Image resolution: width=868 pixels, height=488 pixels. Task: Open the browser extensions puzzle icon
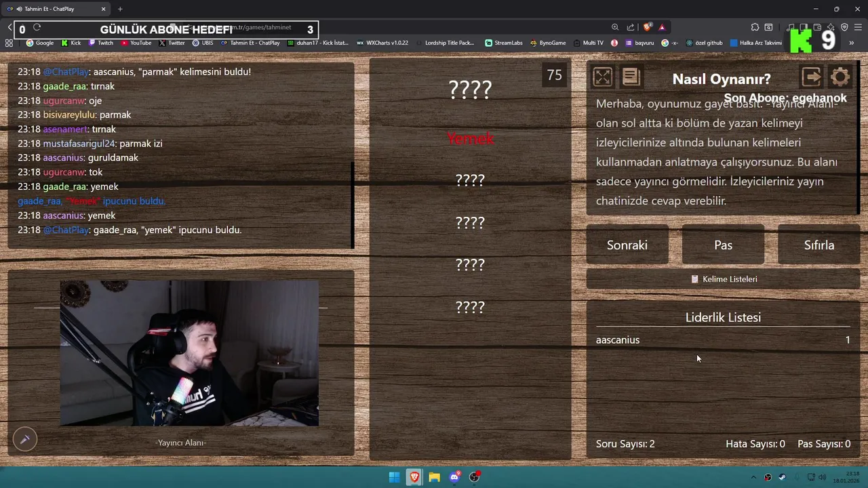pyautogui.click(x=755, y=27)
